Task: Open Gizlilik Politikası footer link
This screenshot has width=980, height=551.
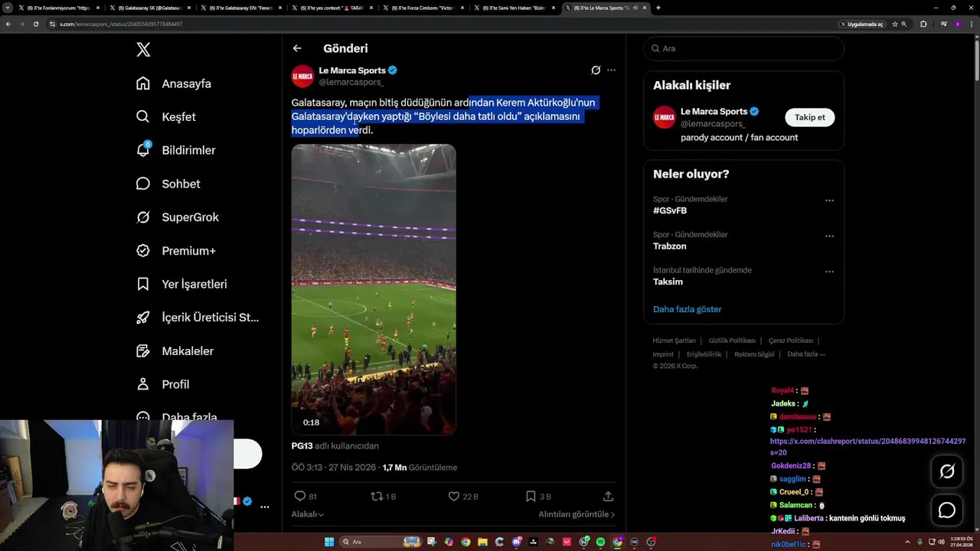Action: point(732,341)
